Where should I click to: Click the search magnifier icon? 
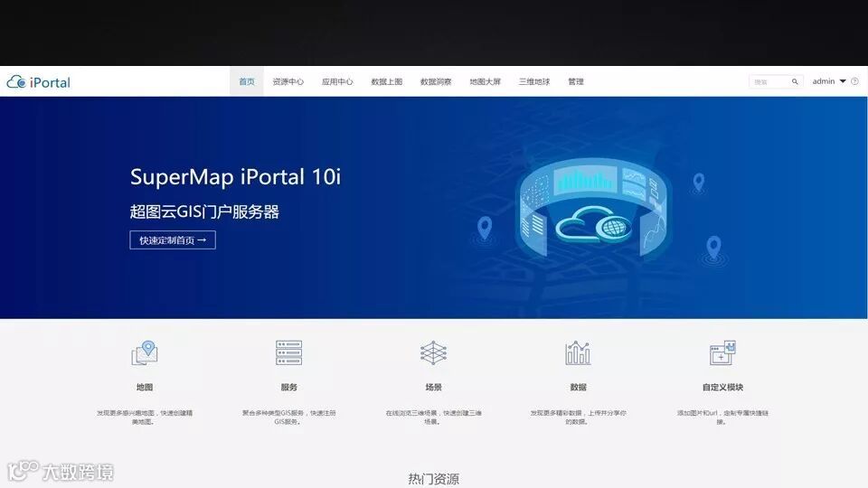click(x=795, y=82)
